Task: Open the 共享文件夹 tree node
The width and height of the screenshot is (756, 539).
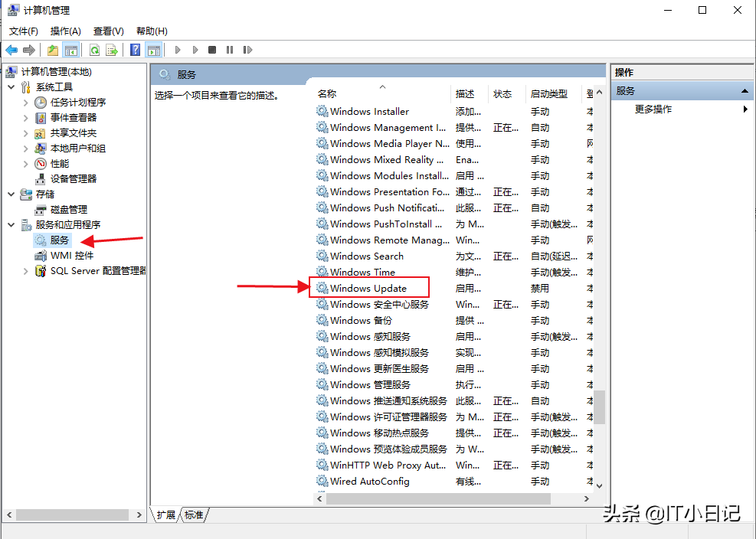Action: [74, 133]
